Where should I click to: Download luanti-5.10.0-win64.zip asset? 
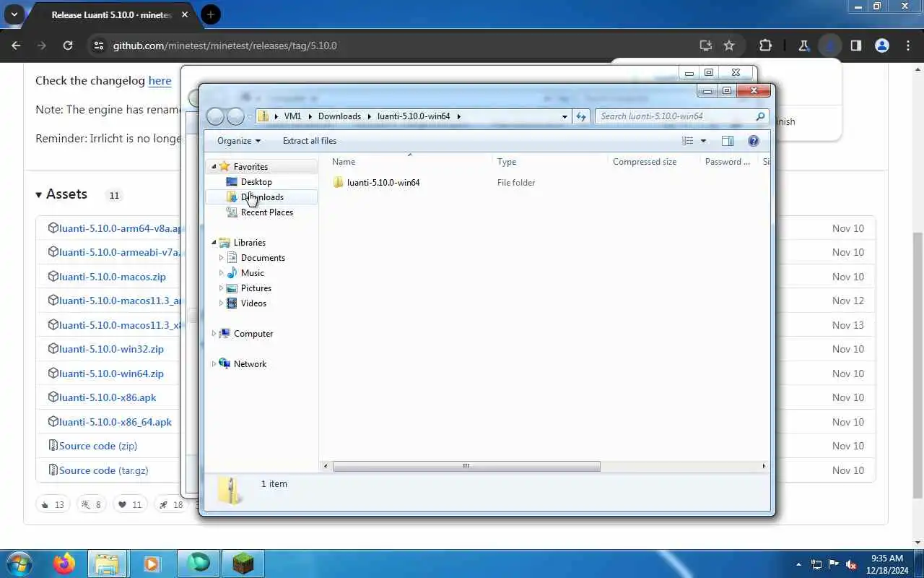click(111, 374)
